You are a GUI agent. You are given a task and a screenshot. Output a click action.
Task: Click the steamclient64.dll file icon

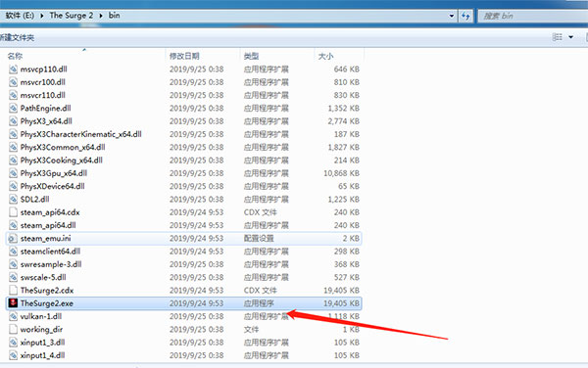click(13, 252)
